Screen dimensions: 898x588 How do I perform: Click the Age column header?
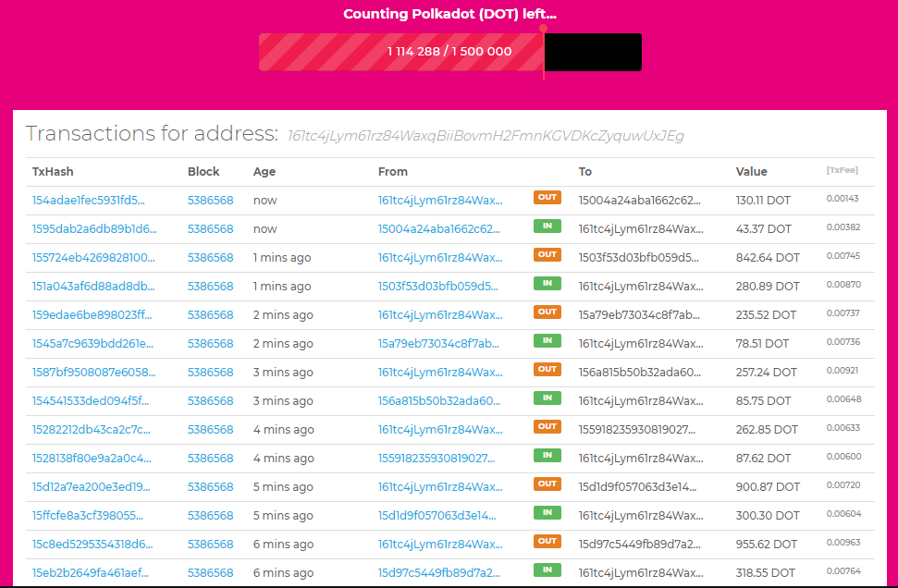pyautogui.click(x=264, y=172)
